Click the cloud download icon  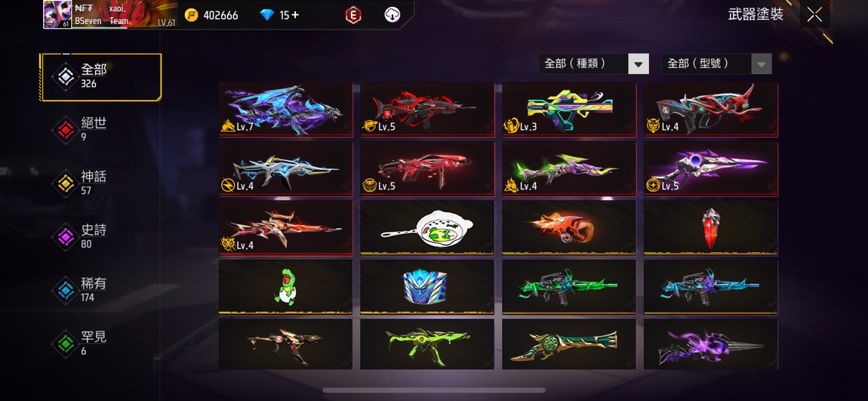point(392,15)
